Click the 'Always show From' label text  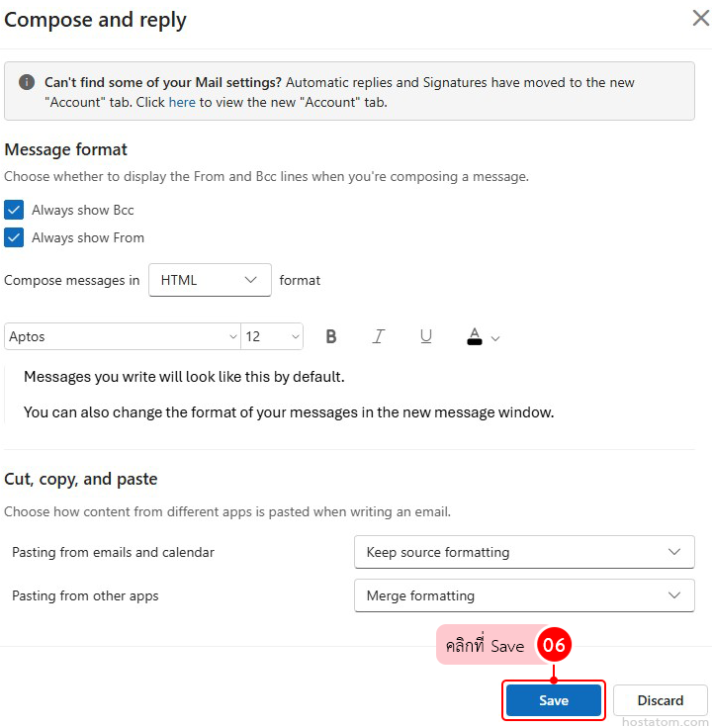88,237
